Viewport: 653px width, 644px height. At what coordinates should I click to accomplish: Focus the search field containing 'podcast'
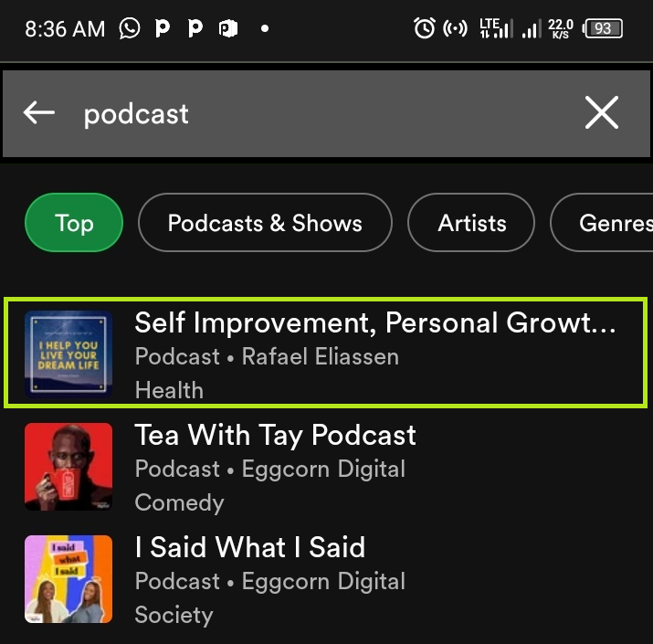pyautogui.click(x=326, y=113)
